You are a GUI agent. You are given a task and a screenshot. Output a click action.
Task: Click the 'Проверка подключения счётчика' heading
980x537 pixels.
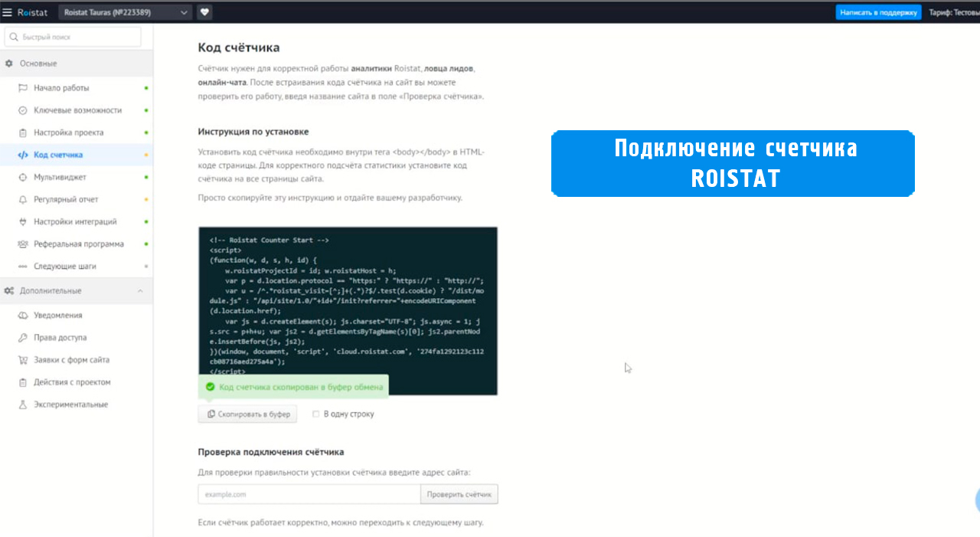tap(271, 452)
